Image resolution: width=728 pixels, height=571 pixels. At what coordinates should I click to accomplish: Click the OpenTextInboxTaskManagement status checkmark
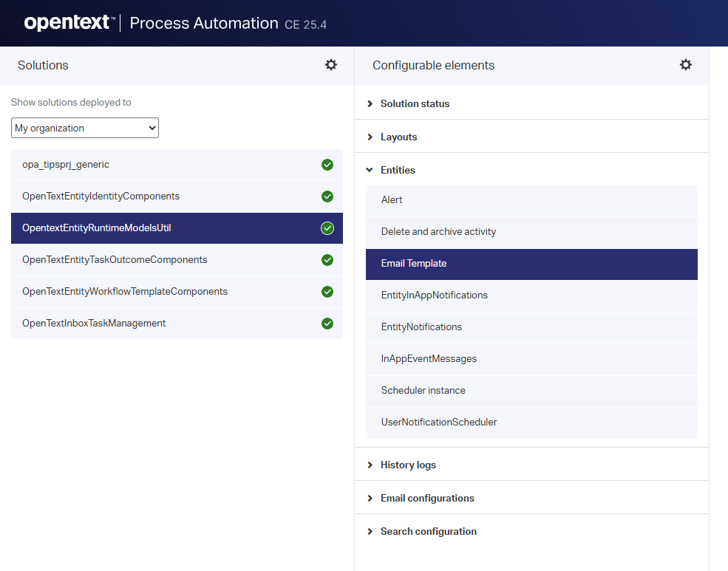tap(327, 324)
